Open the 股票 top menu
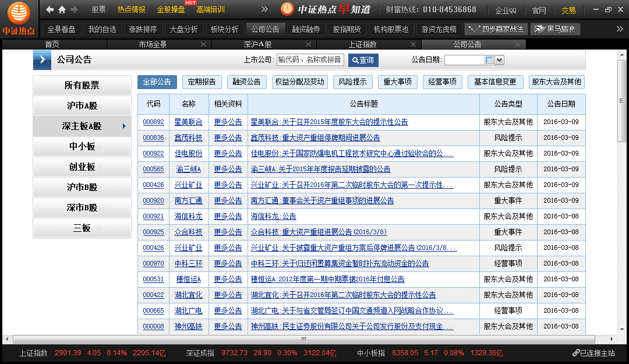 pos(98,10)
